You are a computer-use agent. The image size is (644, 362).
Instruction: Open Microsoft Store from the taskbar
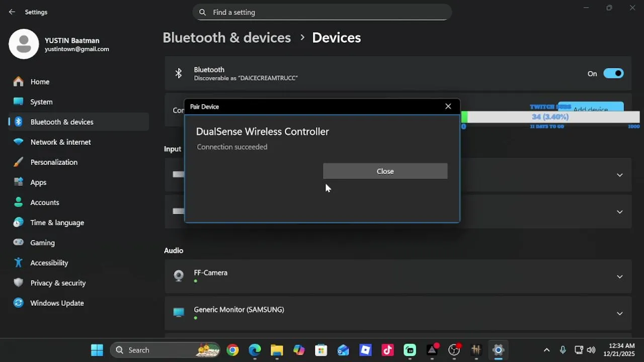click(321, 350)
